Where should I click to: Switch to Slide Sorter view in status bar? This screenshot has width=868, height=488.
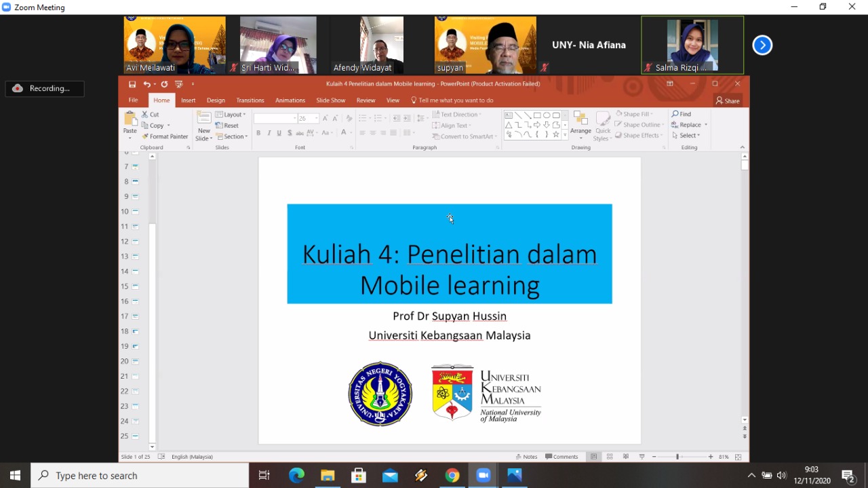pos(610,457)
